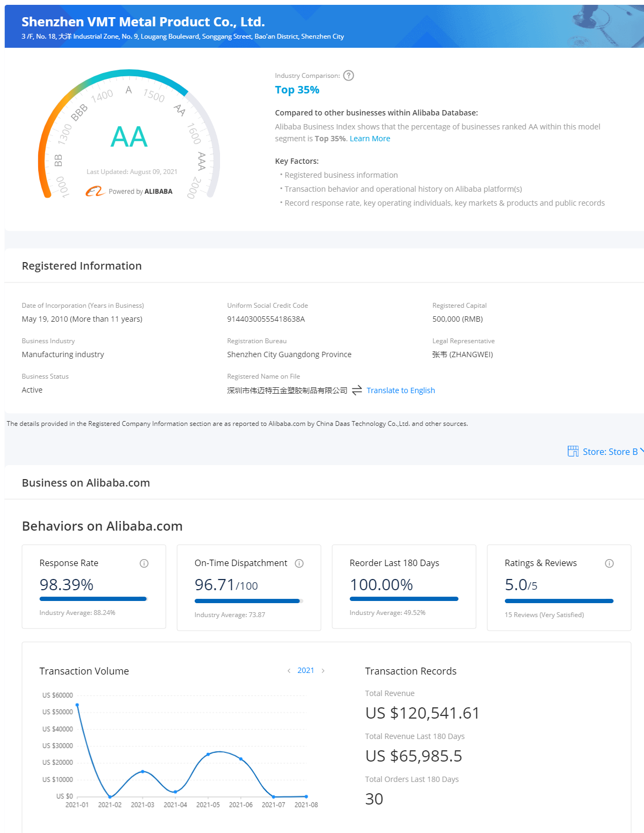Click the total orders count 30
Image resolution: width=644 pixels, height=833 pixels.
click(374, 799)
